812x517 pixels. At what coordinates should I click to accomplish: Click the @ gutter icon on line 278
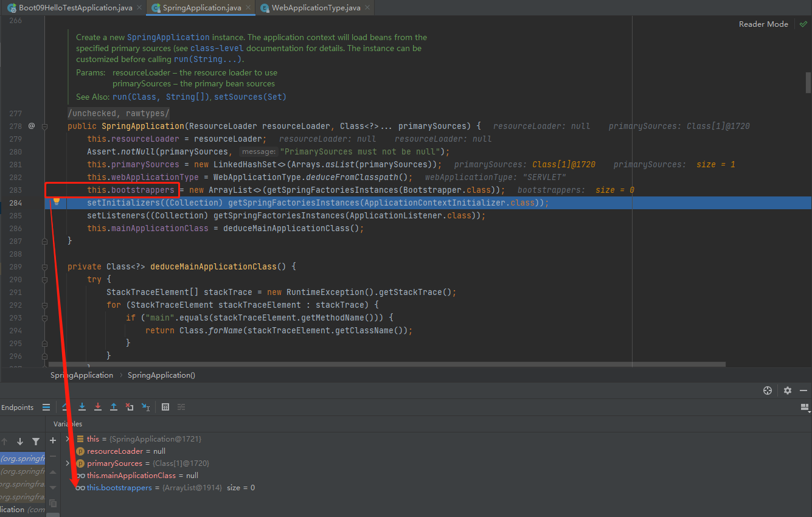pos(32,126)
